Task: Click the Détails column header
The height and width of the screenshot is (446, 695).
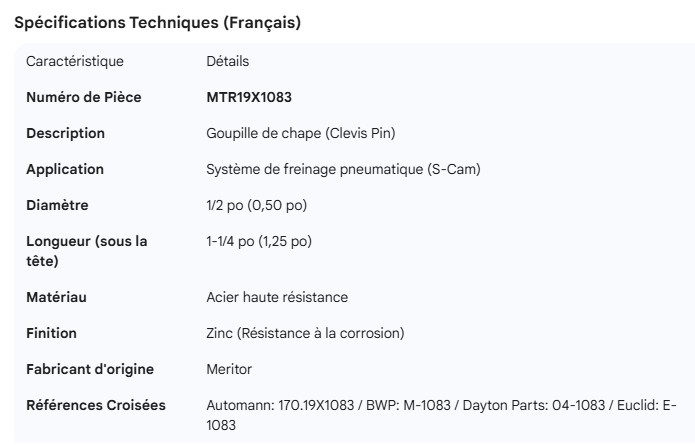Action: click(227, 61)
